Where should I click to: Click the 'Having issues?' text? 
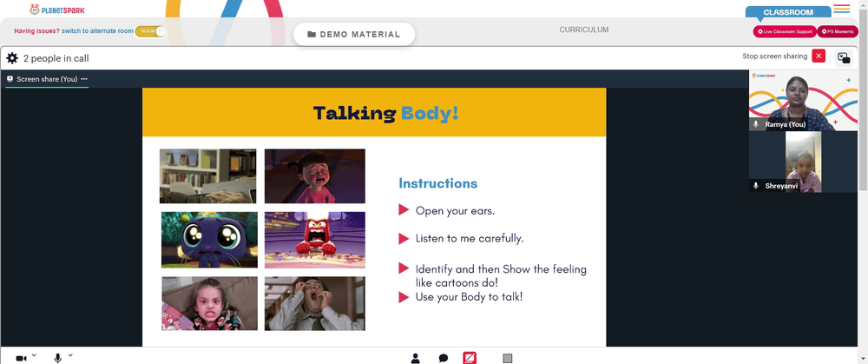tap(36, 31)
